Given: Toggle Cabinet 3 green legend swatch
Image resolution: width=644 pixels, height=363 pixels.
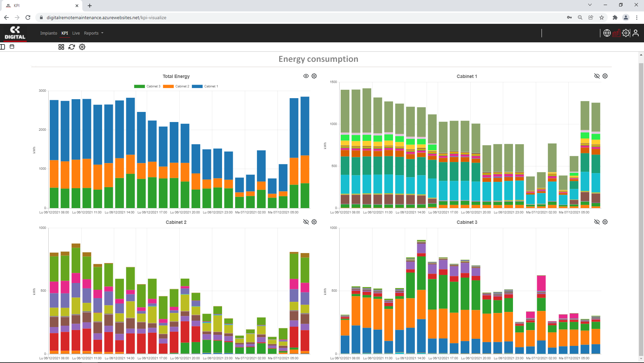Looking at the screenshot, I should click(139, 86).
